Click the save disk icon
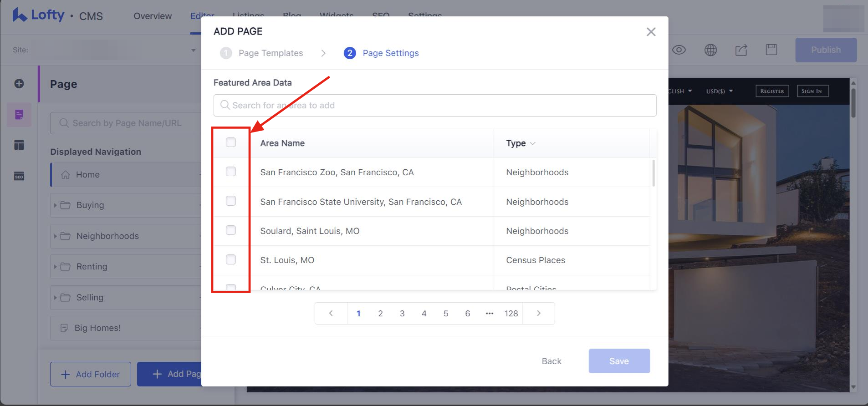868x406 pixels. [771, 50]
